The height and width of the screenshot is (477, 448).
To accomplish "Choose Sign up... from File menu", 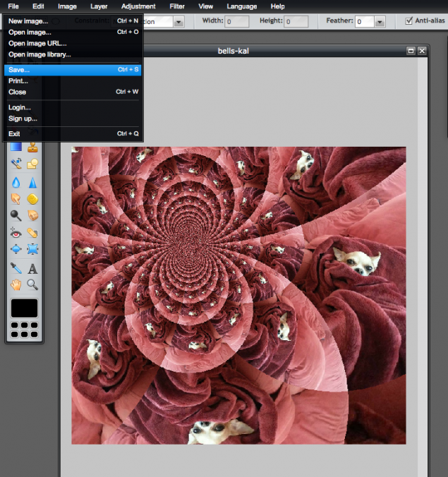I will [73, 119].
